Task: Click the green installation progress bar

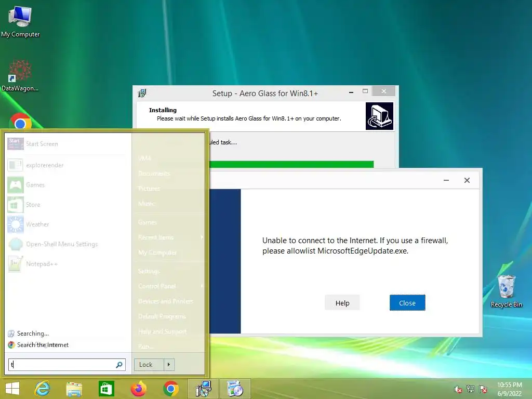Action: (x=291, y=165)
